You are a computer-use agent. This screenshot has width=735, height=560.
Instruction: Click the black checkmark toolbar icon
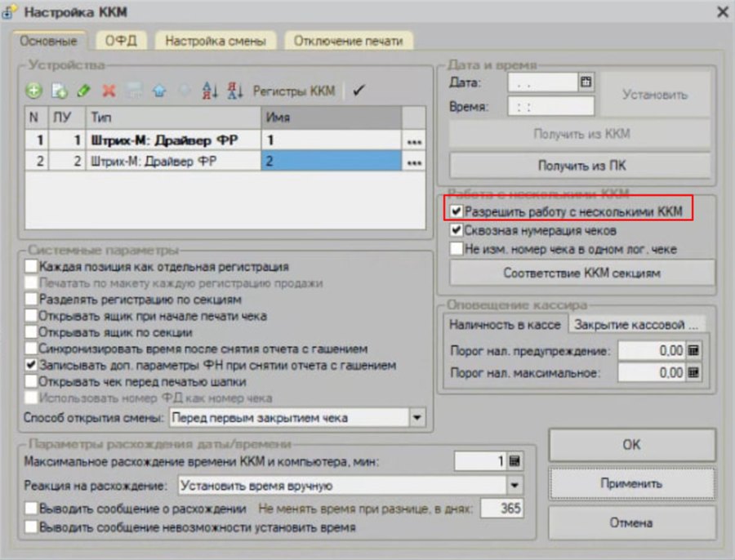tap(359, 90)
